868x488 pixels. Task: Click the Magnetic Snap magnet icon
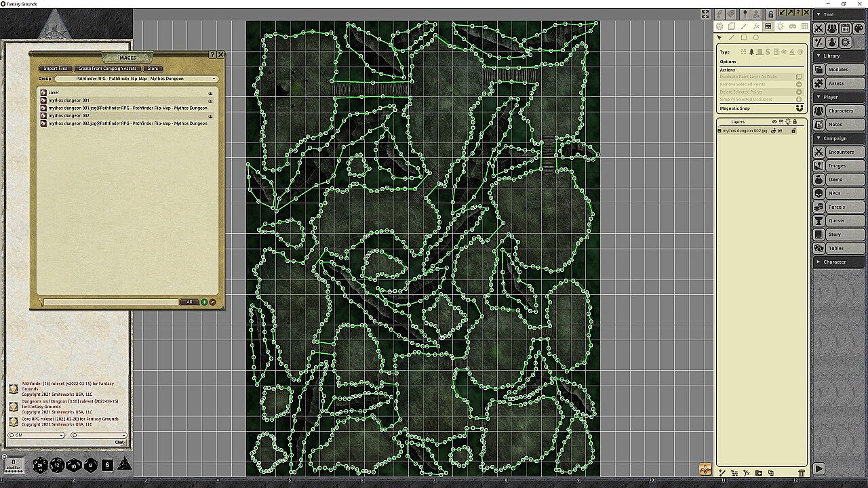(x=799, y=108)
